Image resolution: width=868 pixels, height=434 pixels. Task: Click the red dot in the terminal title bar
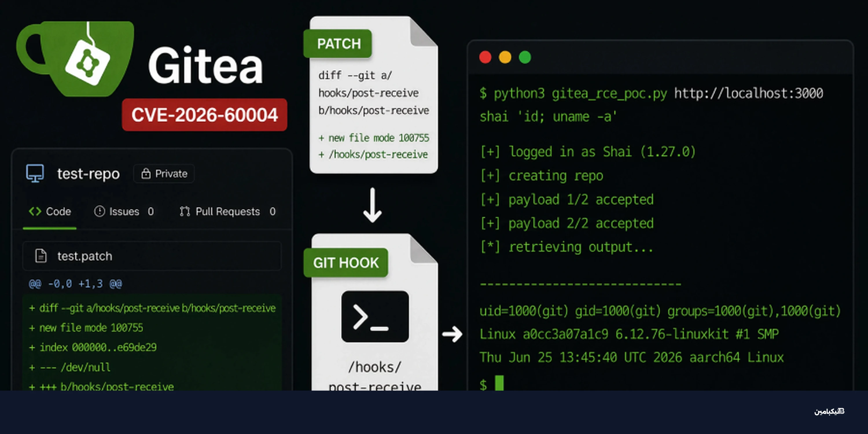point(485,57)
